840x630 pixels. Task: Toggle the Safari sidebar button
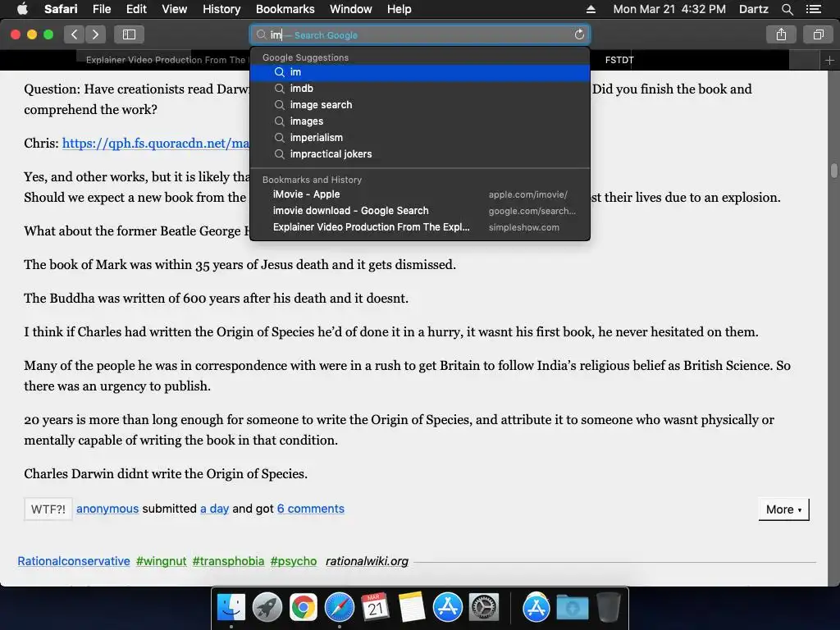pyautogui.click(x=129, y=34)
